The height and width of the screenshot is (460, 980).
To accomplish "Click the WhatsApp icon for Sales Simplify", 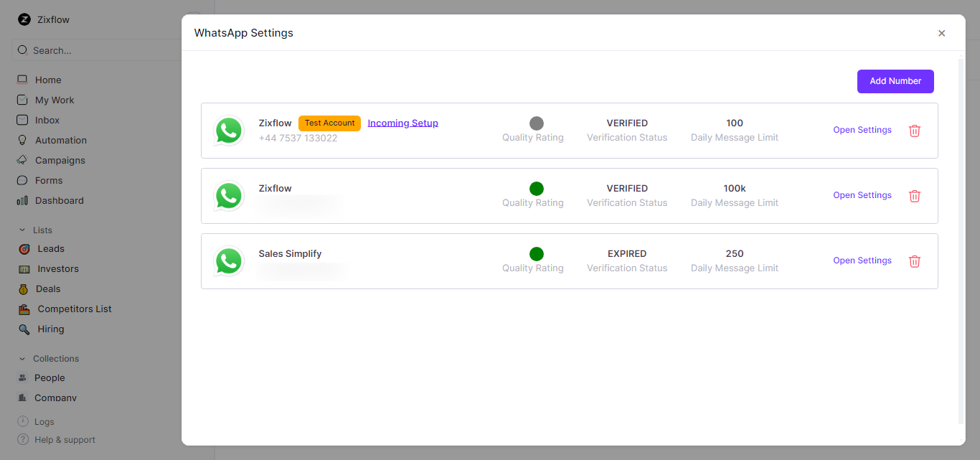I will 228,261.
